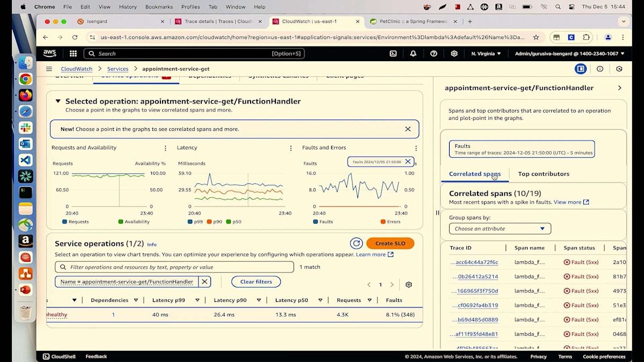644x362 pixels.
Task: Remove the Name = appointment-service-get filter
Action: click(x=204, y=282)
